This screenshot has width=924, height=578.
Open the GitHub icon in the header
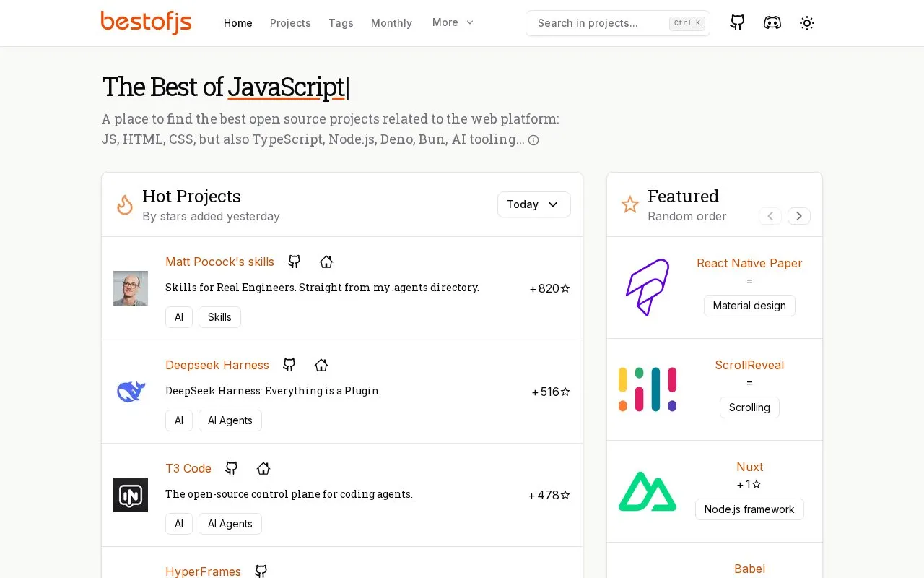point(737,22)
